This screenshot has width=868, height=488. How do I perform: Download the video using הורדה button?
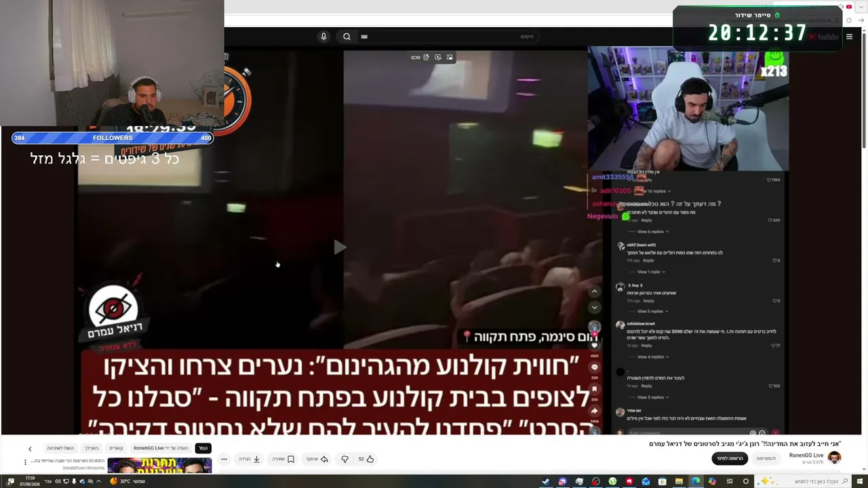[x=250, y=459]
